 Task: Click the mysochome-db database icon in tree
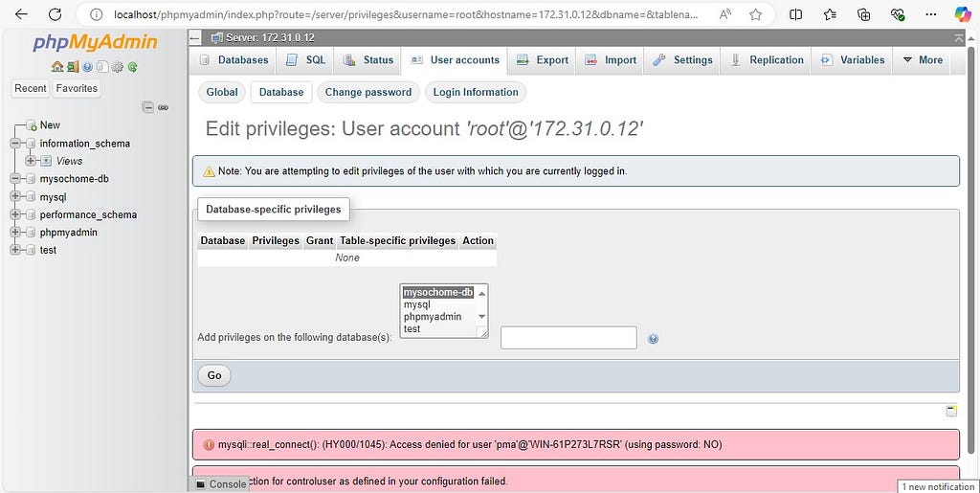point(31,179)
